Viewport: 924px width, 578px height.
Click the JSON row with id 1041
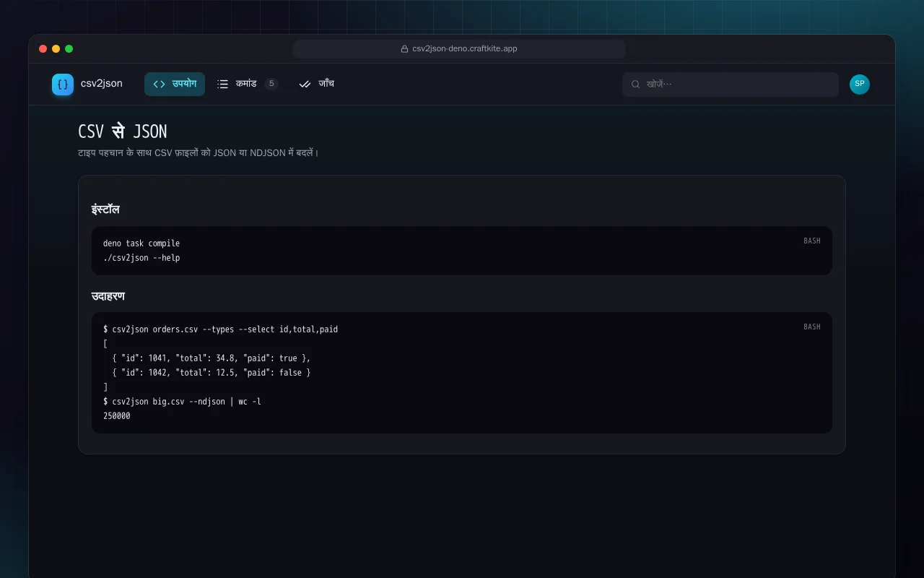(212, 358)
